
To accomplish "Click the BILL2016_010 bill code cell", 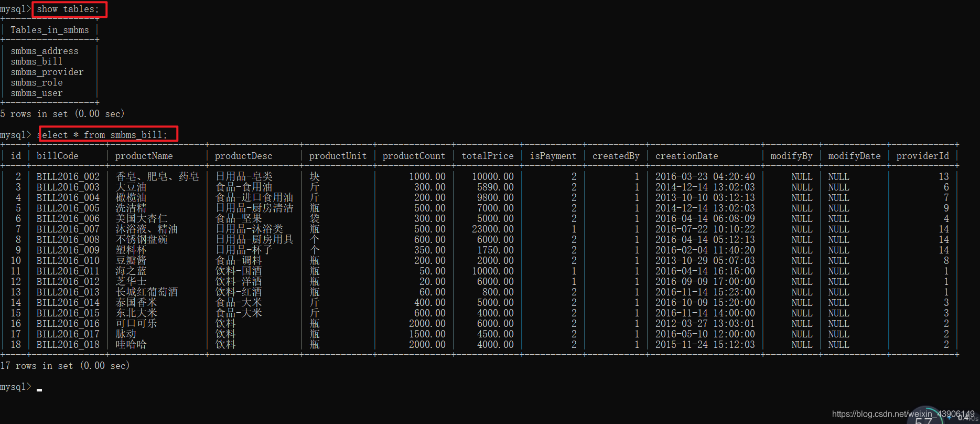I will click(68, 261).
